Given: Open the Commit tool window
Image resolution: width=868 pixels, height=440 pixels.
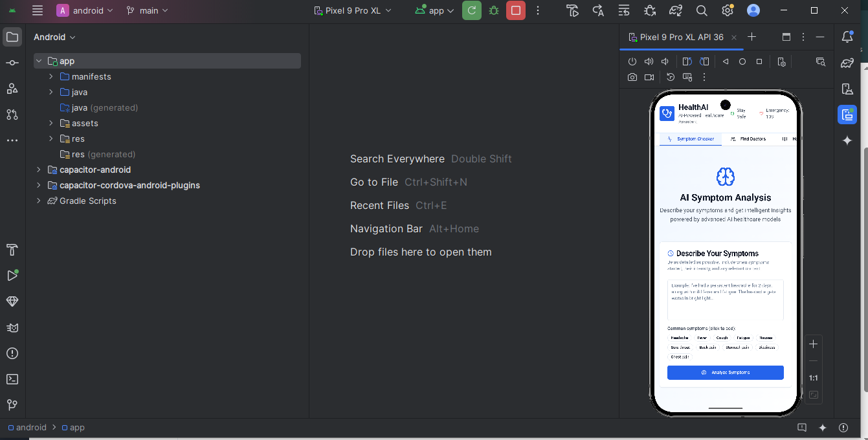Looking at the screenshot, I should [12, 63].
